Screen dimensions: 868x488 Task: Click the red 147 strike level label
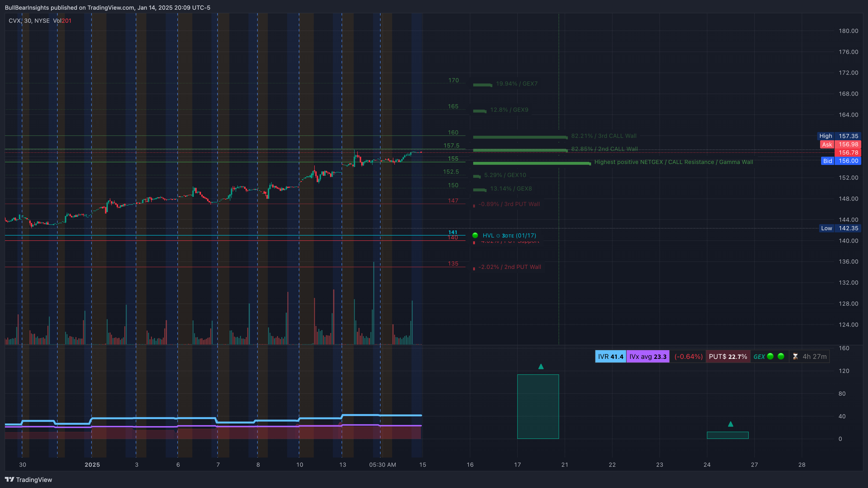click(453, 201)
